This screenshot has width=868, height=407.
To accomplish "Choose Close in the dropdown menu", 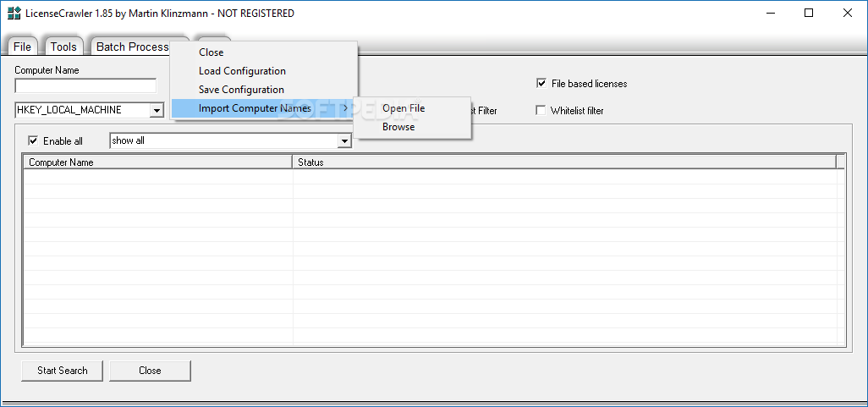I will (x=264, y=52).
